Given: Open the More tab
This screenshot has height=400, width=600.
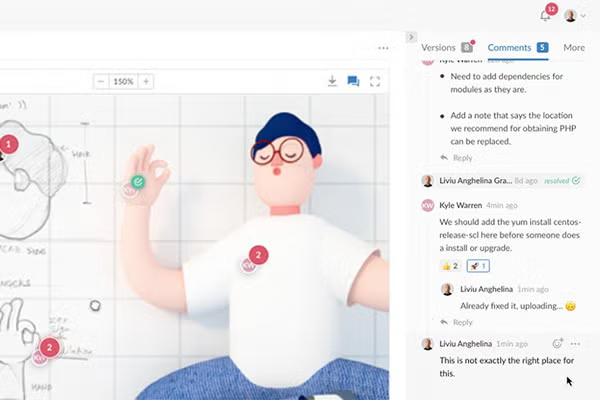Looking at the screenshot, I should coord(574,47).
